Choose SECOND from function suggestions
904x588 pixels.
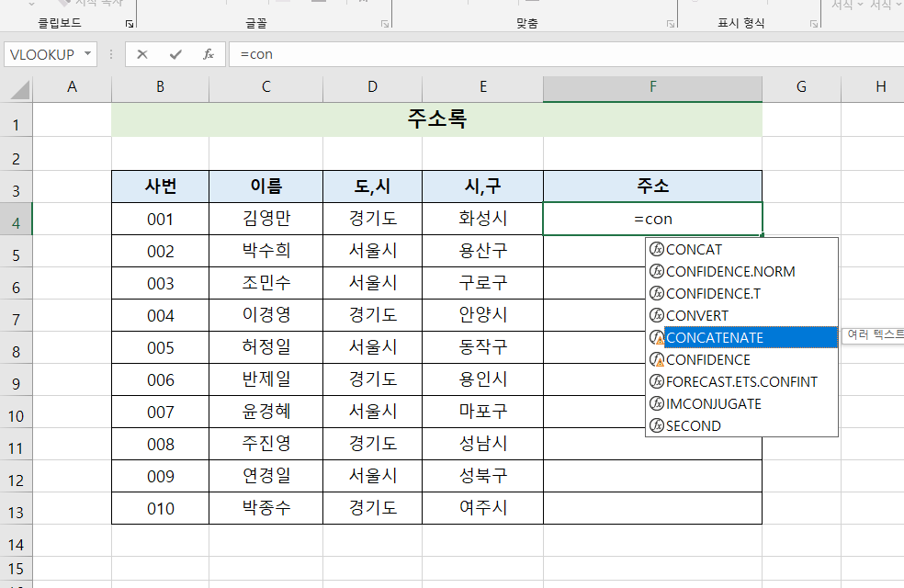tap(741, 425)
